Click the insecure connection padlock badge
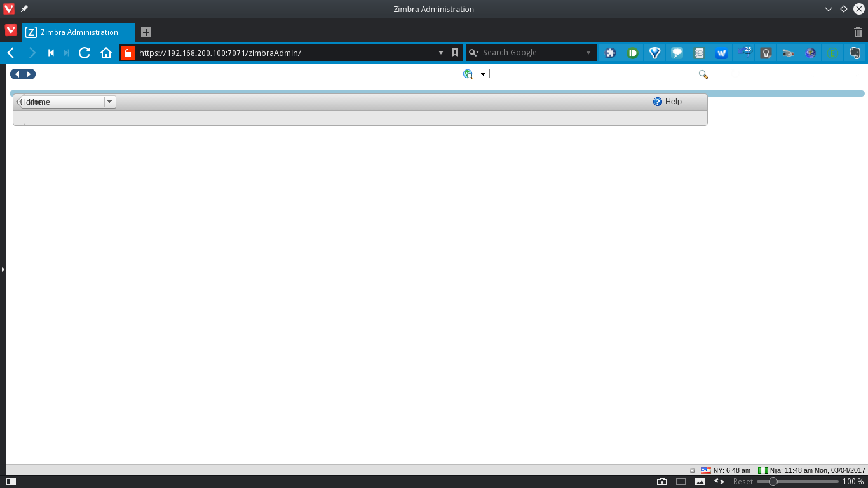Image resolution: width=868 pixels, height=488 pixels. click(128, 53)
